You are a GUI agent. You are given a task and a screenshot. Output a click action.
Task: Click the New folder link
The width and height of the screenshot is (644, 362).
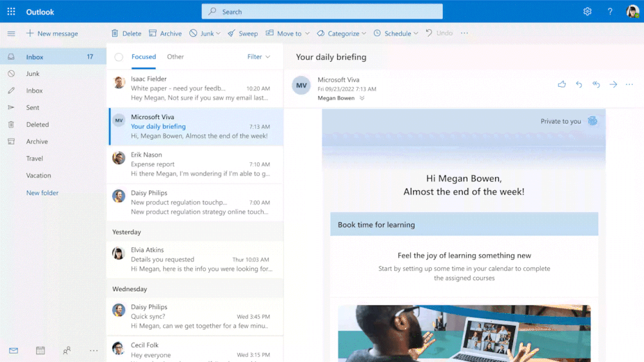[x=43, y=193]
